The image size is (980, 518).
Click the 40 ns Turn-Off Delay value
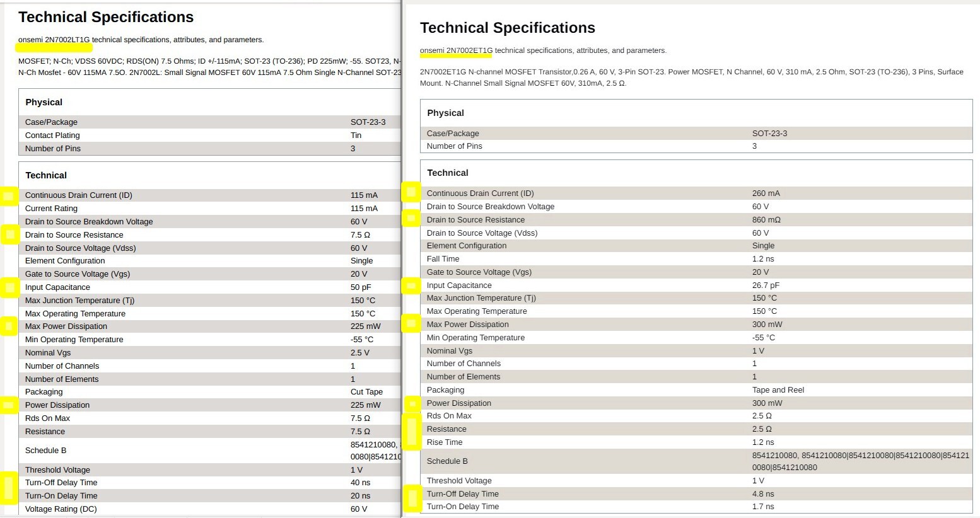coord(360,483)
